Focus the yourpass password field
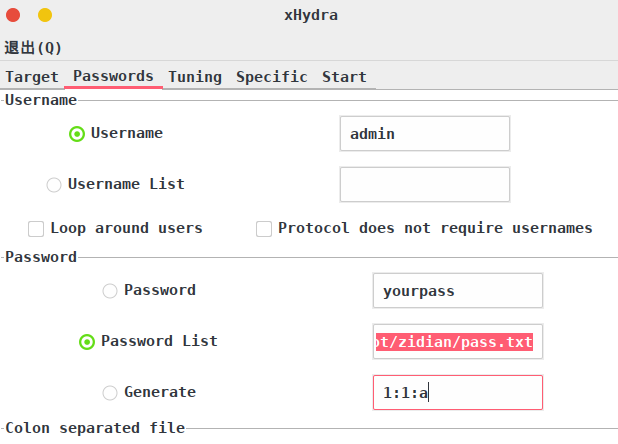The height and width of the screenshot is (444, 618). point(458,291)
